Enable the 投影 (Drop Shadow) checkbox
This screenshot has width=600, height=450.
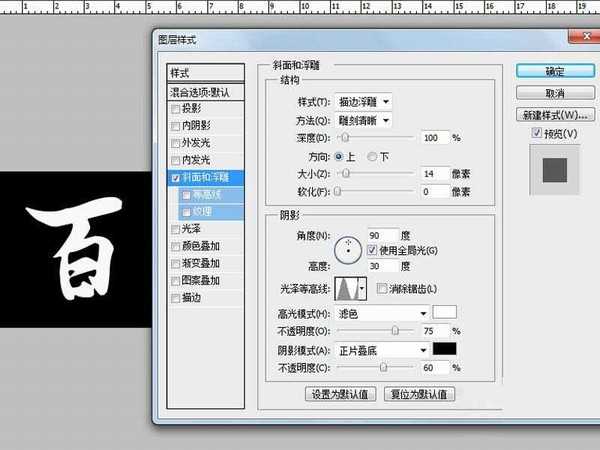(177, 109)
